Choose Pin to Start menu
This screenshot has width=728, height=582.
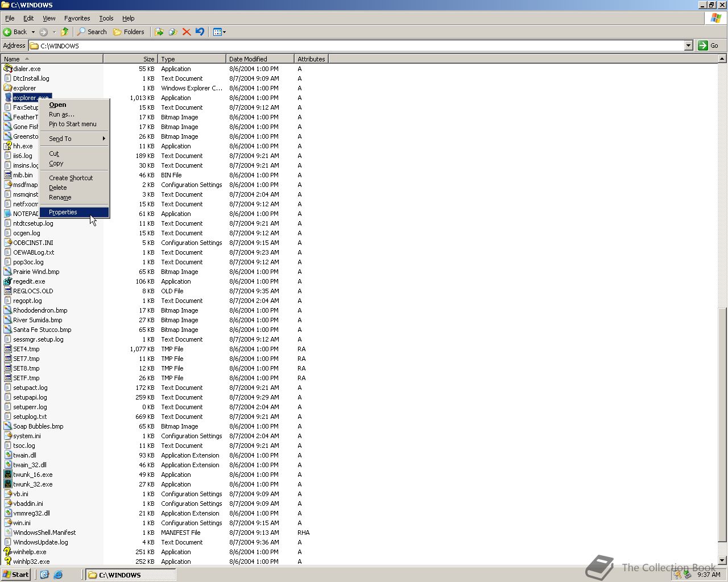click(x=74, y=124)
